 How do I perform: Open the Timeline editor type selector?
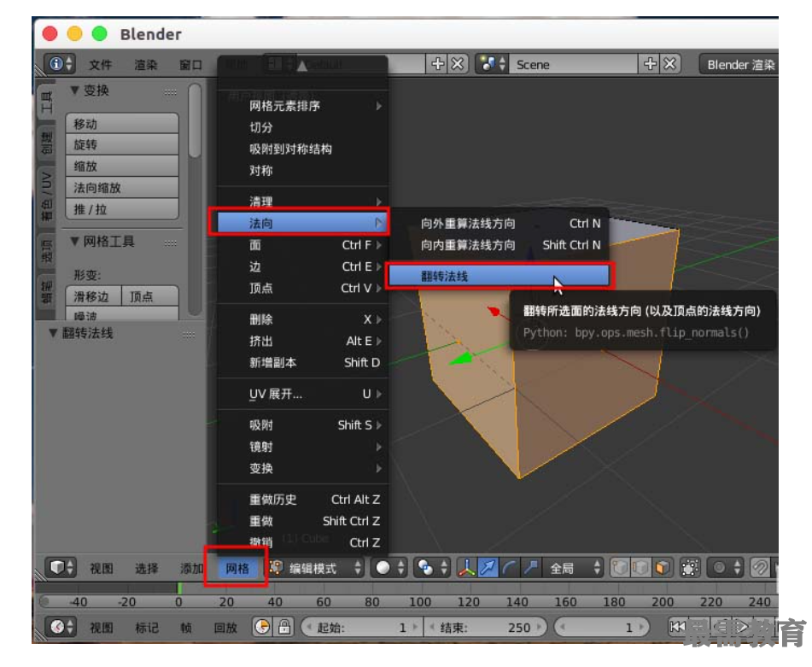(x=61, y=627)
